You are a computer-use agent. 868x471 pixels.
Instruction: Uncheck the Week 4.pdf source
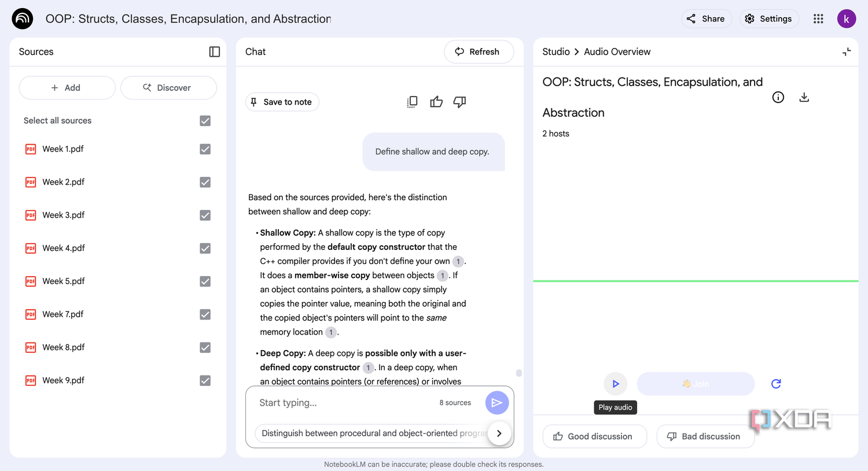205,248
